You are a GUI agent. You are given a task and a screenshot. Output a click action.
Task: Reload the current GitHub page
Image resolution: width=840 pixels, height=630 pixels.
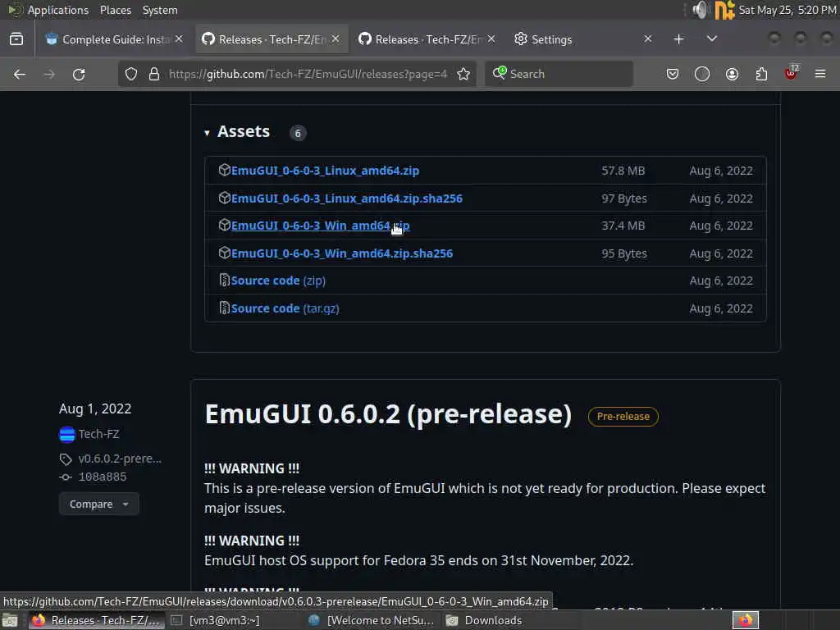pyautogui.click(x=79, y=74)
